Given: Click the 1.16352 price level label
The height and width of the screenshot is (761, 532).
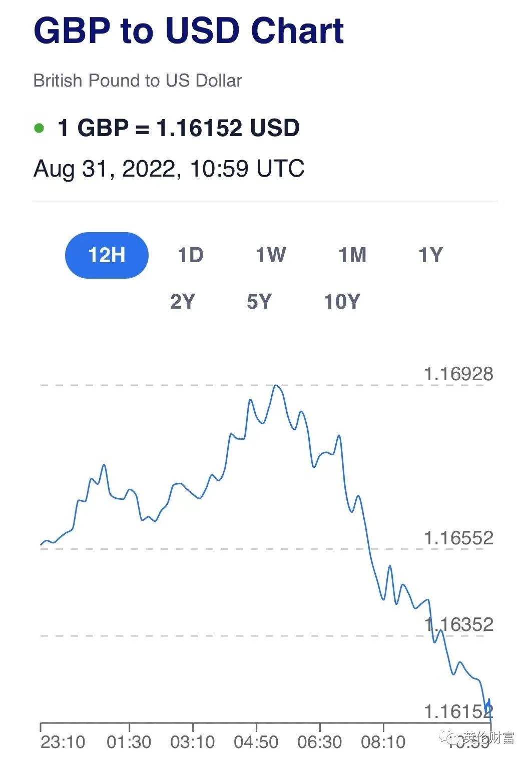Looking at the screenshot, I should click(x=458, y=624).
